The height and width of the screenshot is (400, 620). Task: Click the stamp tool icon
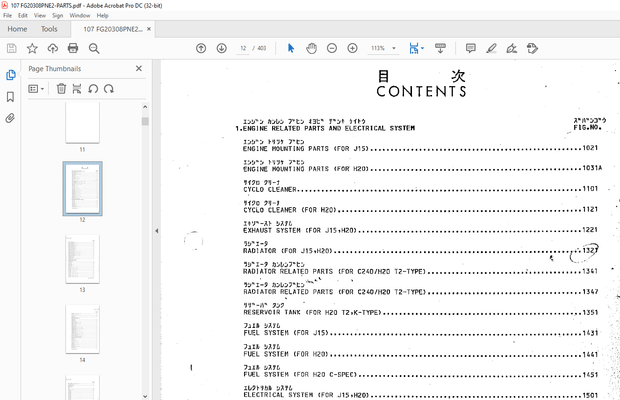[532, 48]
